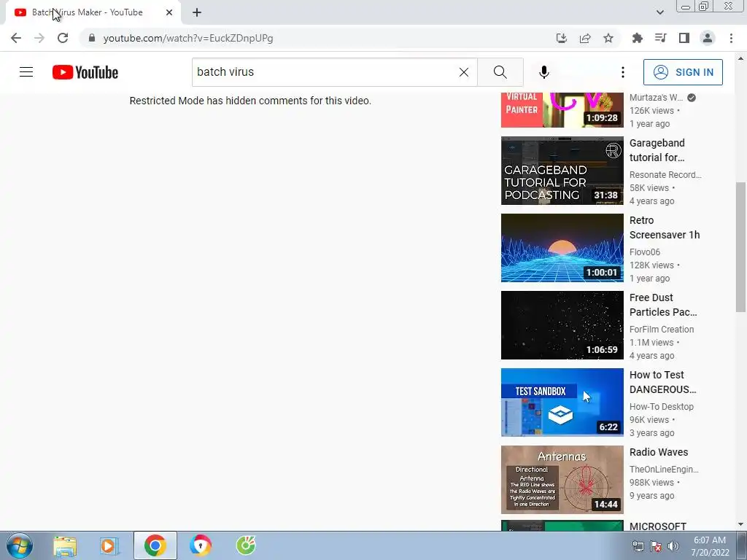The image size is (747, 560).
Task: Click the Retro Screensaver 1h title
Action: pos(665,227)
